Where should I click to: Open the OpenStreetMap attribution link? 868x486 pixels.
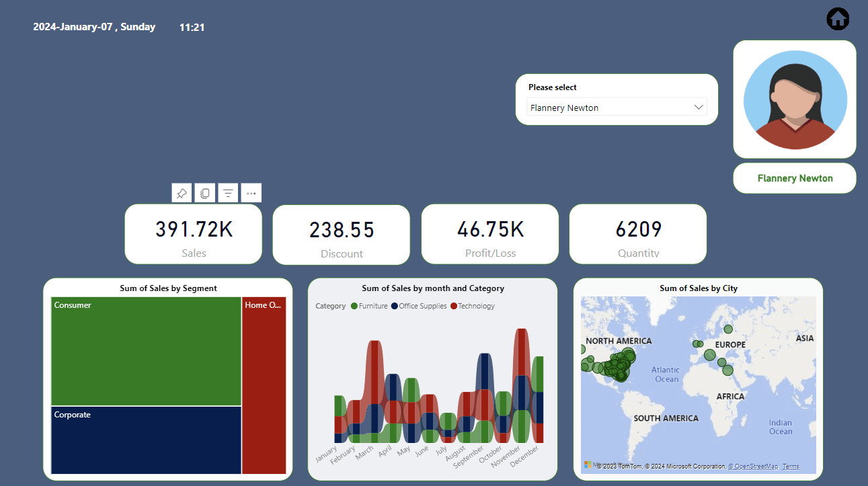click(753, 467)
